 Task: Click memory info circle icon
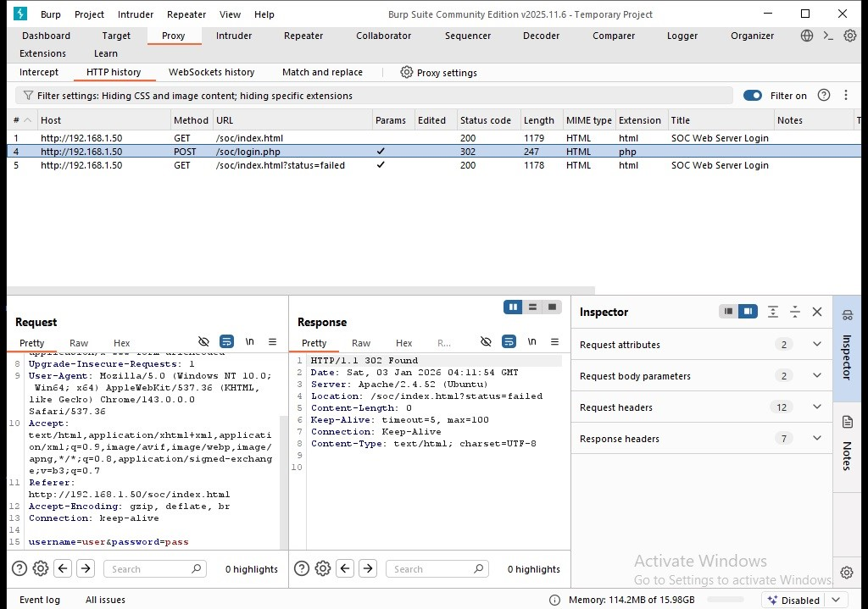(554, 601)
